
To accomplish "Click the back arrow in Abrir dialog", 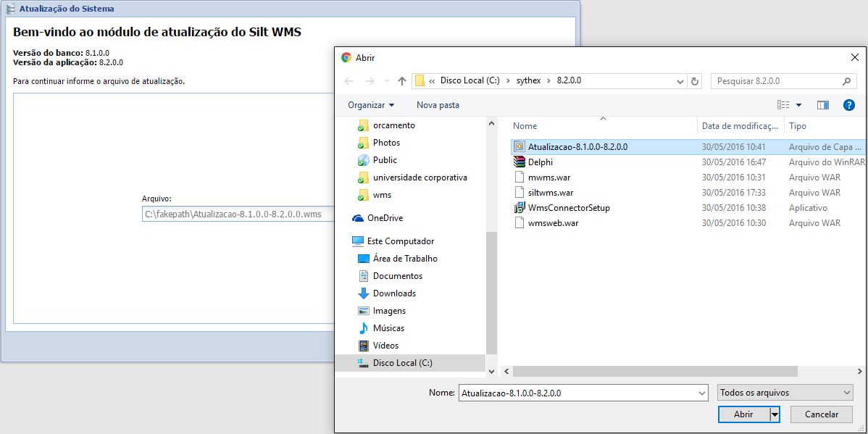I will click(349, 81).
